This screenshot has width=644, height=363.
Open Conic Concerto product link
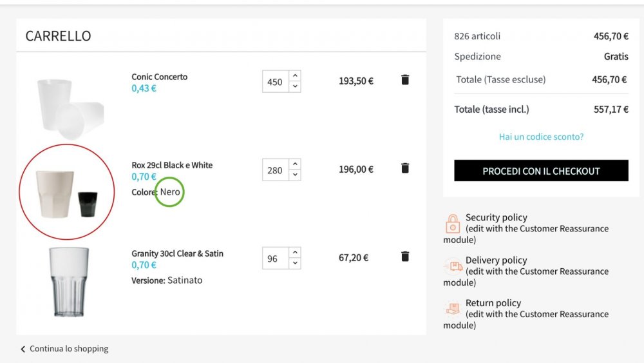point(159,77)
